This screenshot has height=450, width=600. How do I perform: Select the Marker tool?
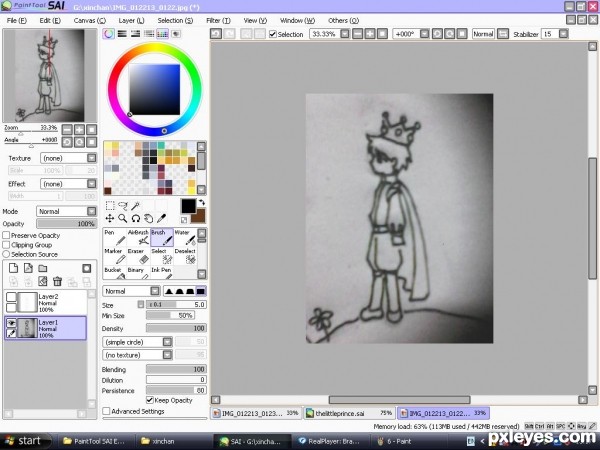point(115,256)
